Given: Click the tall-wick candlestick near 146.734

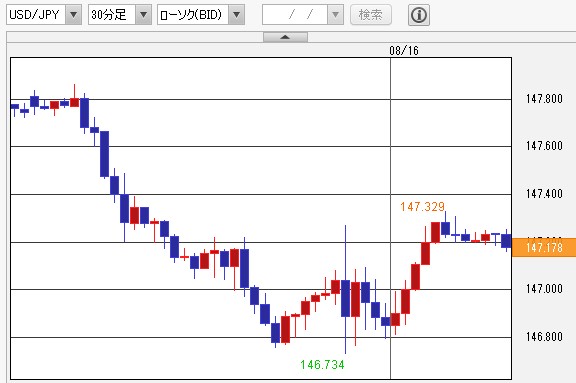Looking at the screenshot, I should (x=345, y=289).
